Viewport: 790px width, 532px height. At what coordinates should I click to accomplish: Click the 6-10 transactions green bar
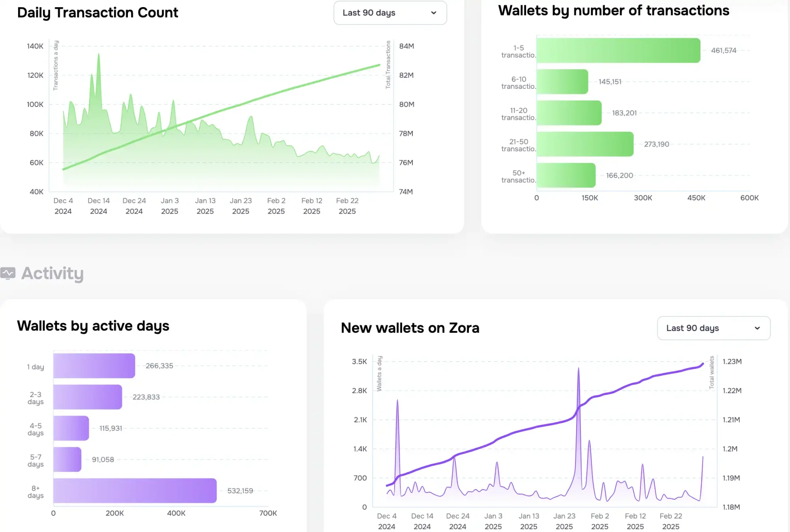(x=562, y=82)
